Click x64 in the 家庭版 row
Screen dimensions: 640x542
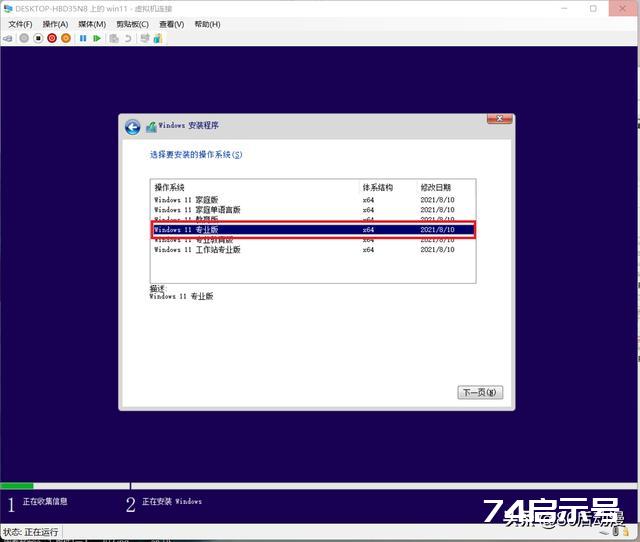[368, 200]
